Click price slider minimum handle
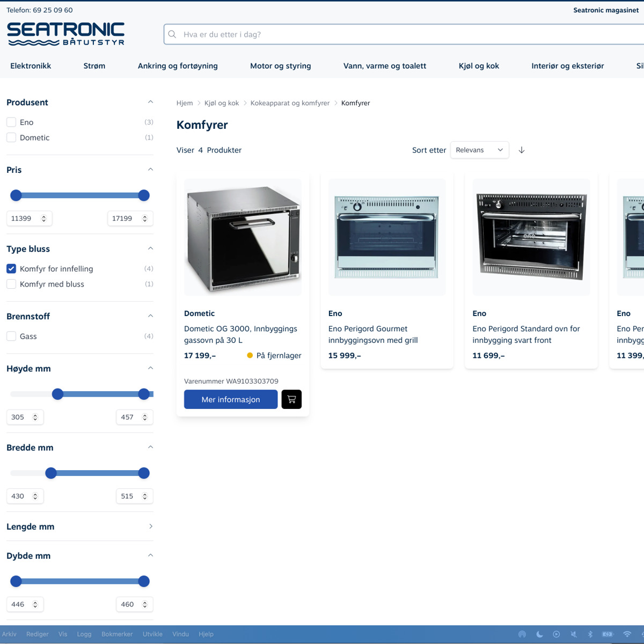The image size is (644, 644). [x=16, y=195]
